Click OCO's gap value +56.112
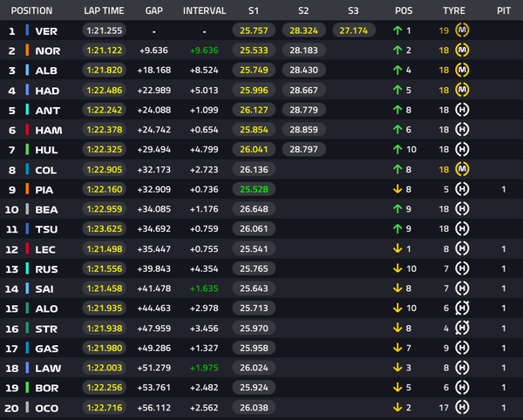Screen dimensions: 523x420 coord(153,408)
